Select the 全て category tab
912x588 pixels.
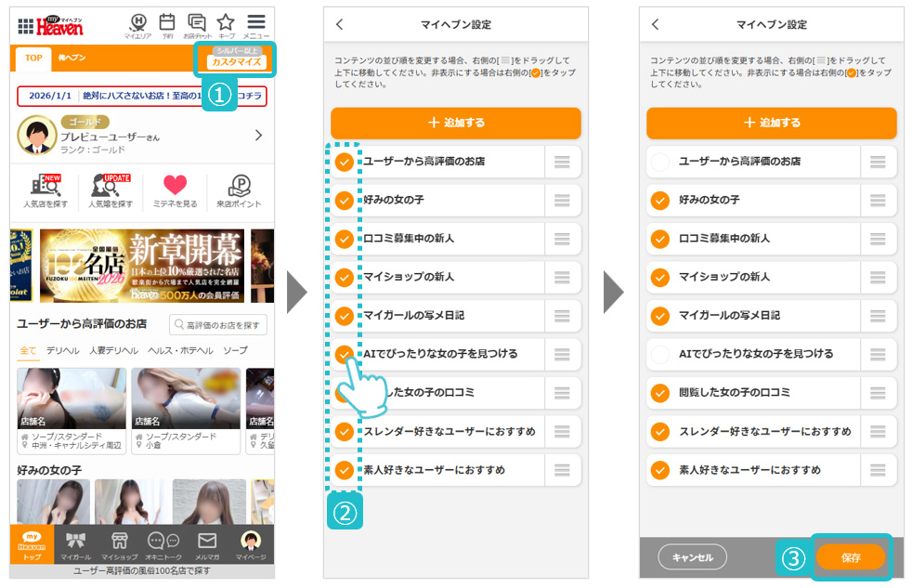tap(29, 351)
